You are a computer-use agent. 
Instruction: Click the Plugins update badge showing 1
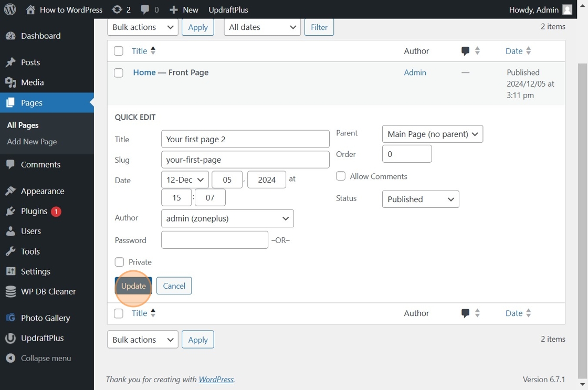(x=56, y=212)
